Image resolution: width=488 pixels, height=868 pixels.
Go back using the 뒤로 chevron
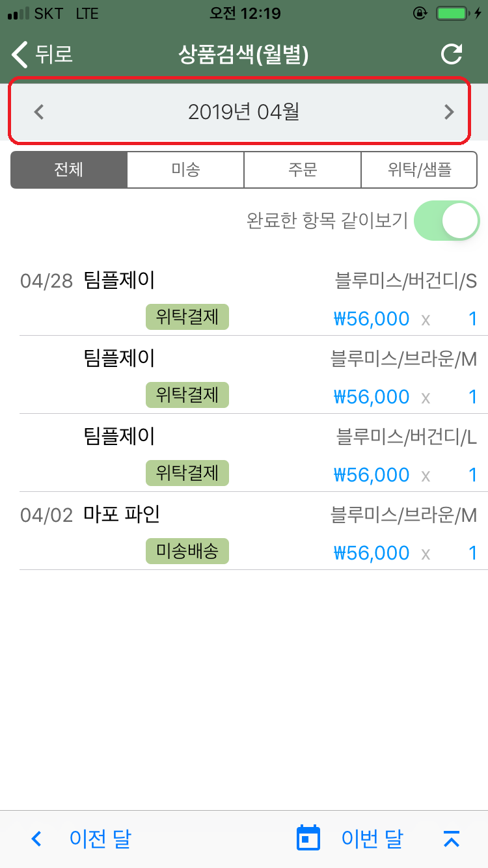click(21, 55)
